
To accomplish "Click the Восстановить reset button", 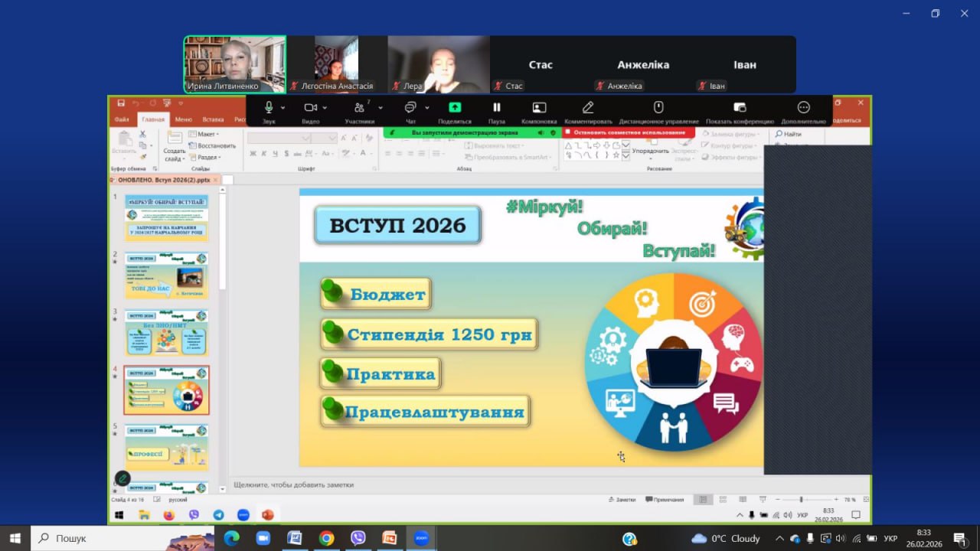I will pos(212,145).
